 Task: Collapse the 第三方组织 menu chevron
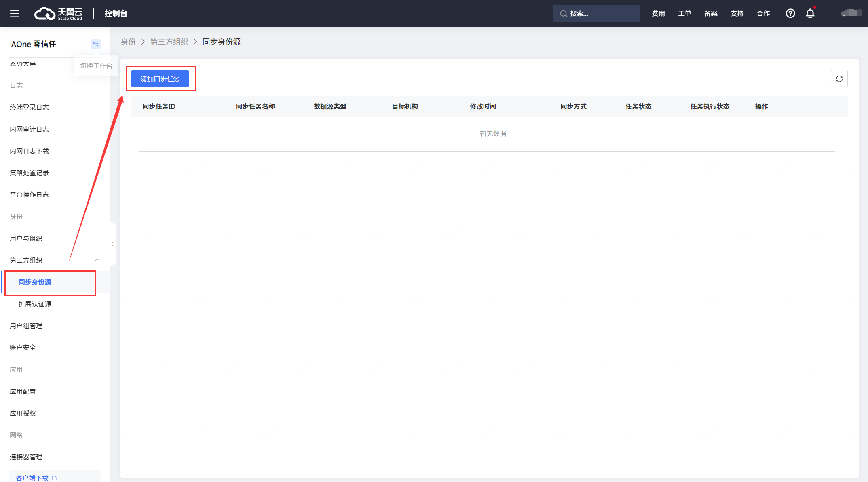coord(97,260)
